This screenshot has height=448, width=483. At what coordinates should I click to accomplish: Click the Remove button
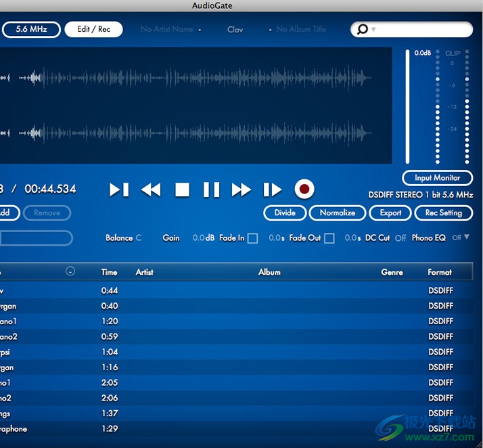tap(47, 213)
